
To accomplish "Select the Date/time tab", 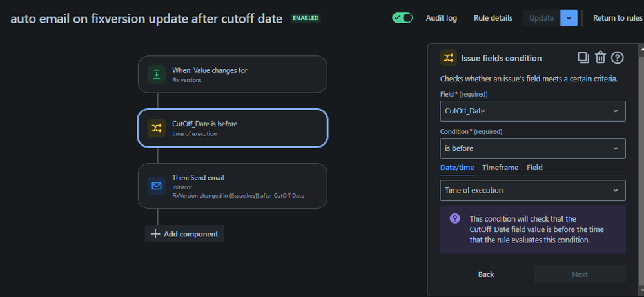I will tap(456, 168).
